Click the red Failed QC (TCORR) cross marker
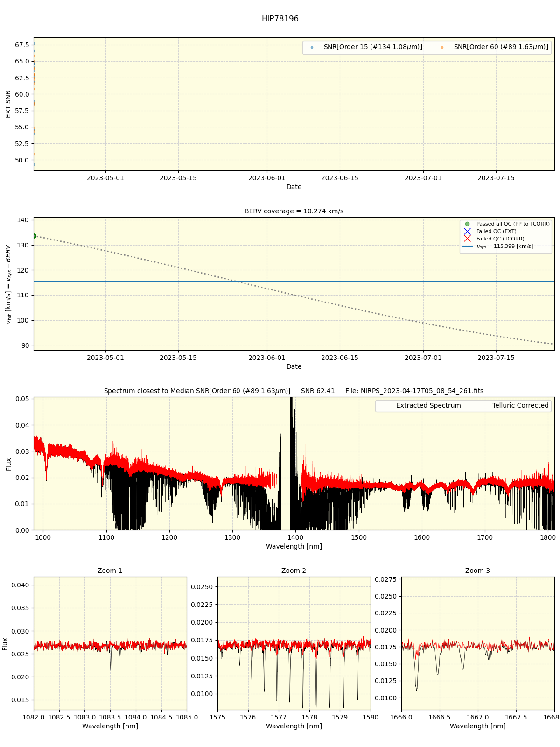 coord(467,239)
